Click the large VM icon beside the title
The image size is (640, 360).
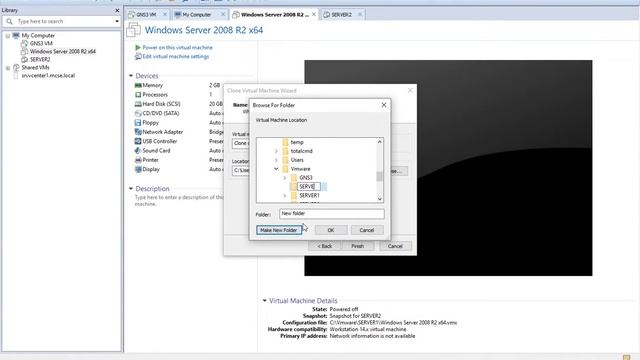tap(133, 30)
